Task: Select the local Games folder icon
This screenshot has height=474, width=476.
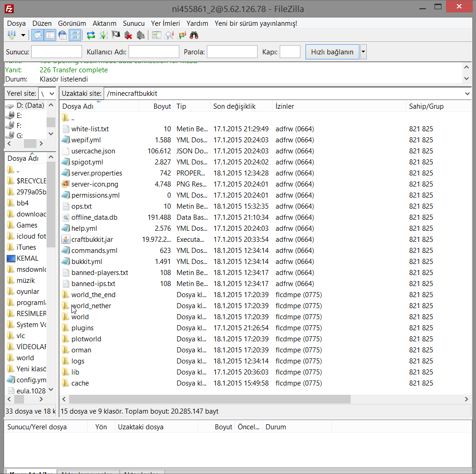Action: (x=11, y=225)
